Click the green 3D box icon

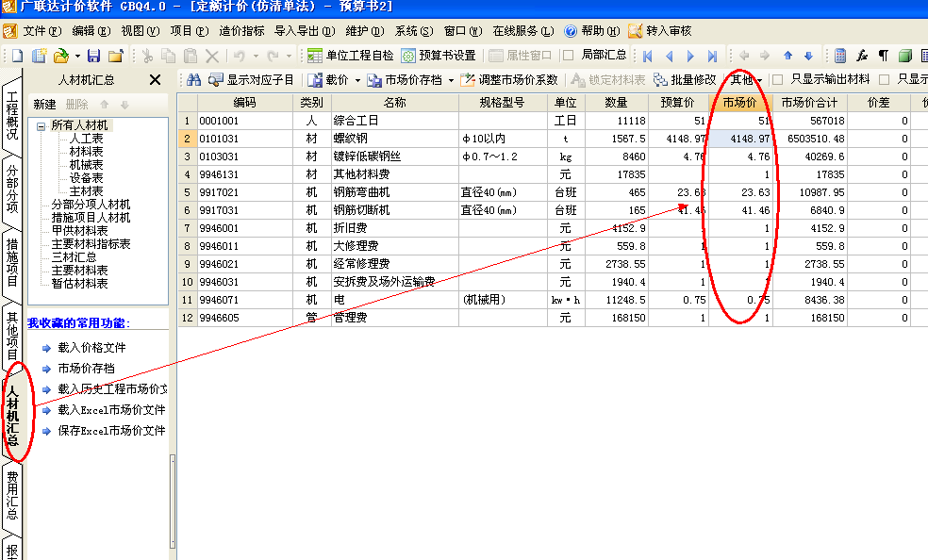(x=905, y=56)
